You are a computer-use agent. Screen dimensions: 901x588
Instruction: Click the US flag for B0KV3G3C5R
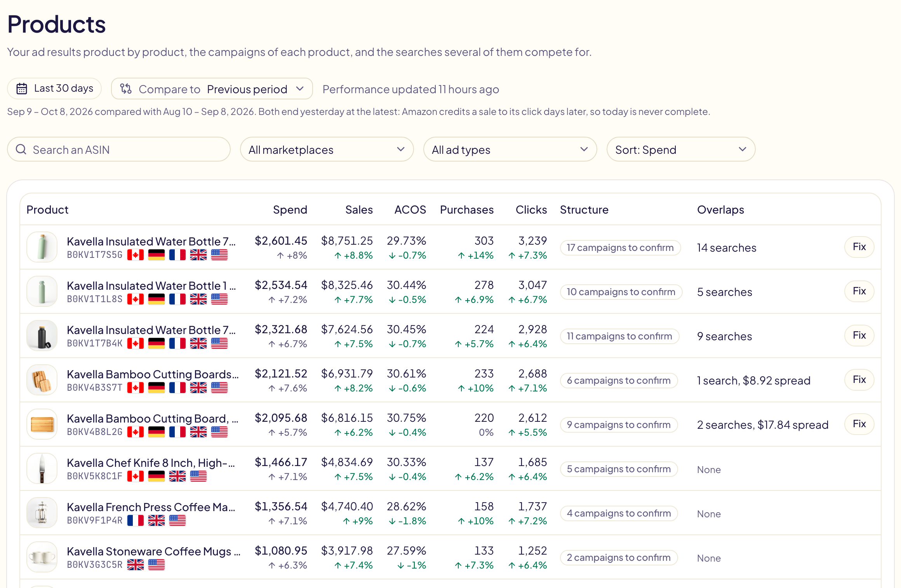[157, 565]
